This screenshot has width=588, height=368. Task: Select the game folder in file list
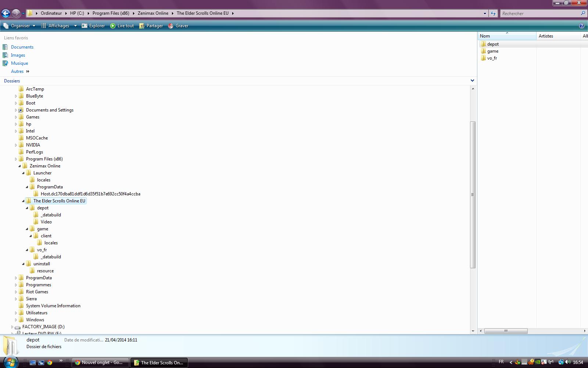coord(493,51)
